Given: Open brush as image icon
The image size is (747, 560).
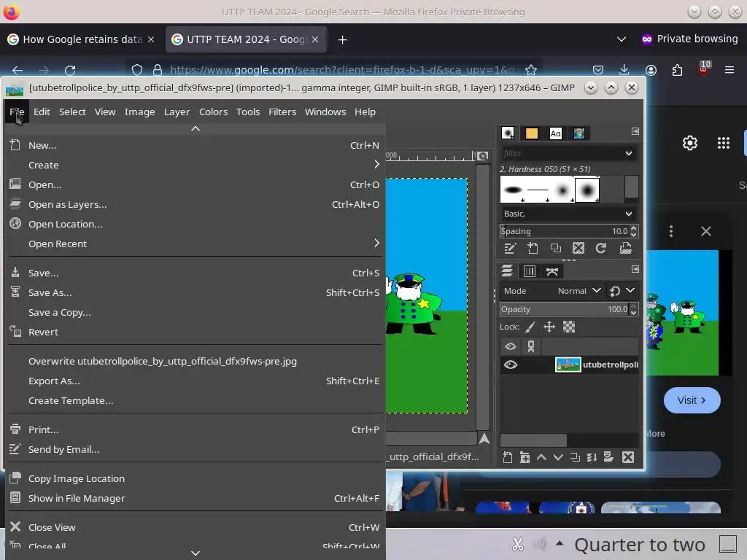Looking at the screenshot, I should [x=625, y=248].
